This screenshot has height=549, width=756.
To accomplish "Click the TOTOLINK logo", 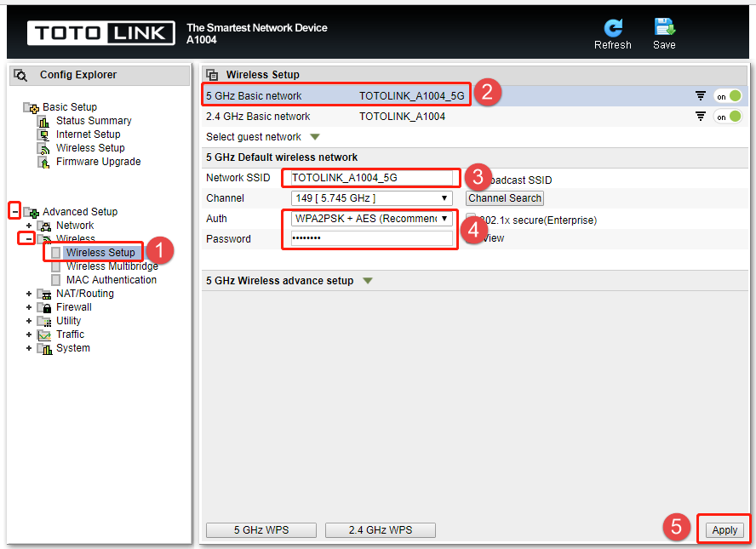I will point(100,33).
